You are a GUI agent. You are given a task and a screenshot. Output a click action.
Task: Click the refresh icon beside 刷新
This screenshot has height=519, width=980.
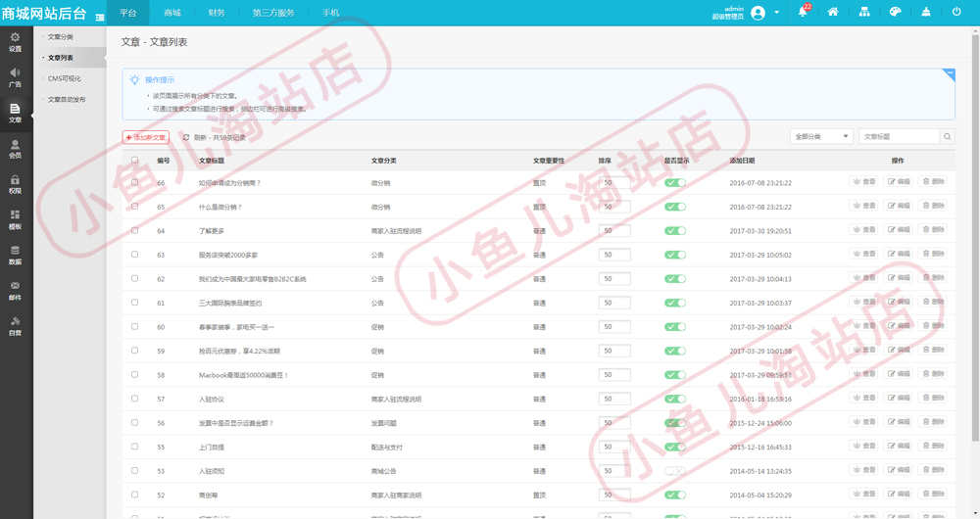pyautogui.click(x=185, y=137)
